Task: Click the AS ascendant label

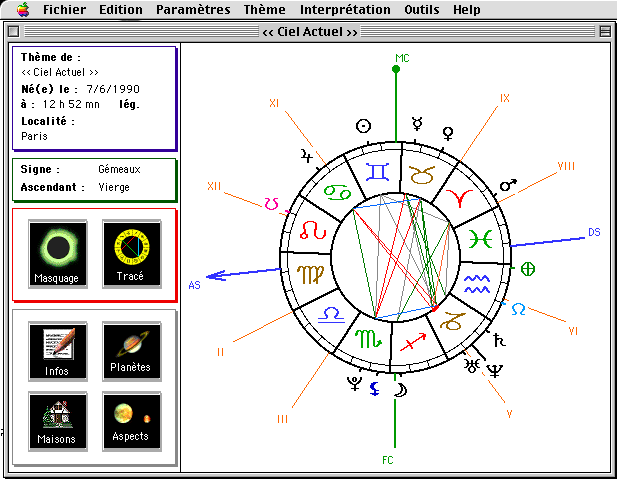Action: coord(195,285)
